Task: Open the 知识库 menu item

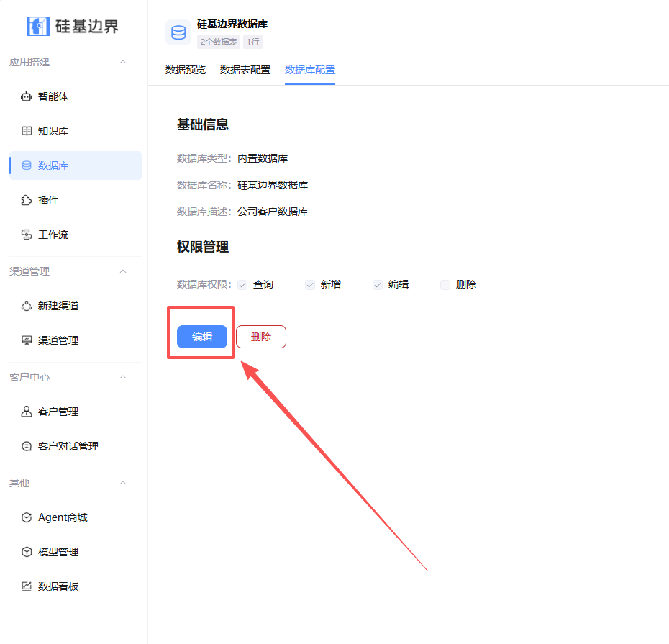Action: pos(76,131)
